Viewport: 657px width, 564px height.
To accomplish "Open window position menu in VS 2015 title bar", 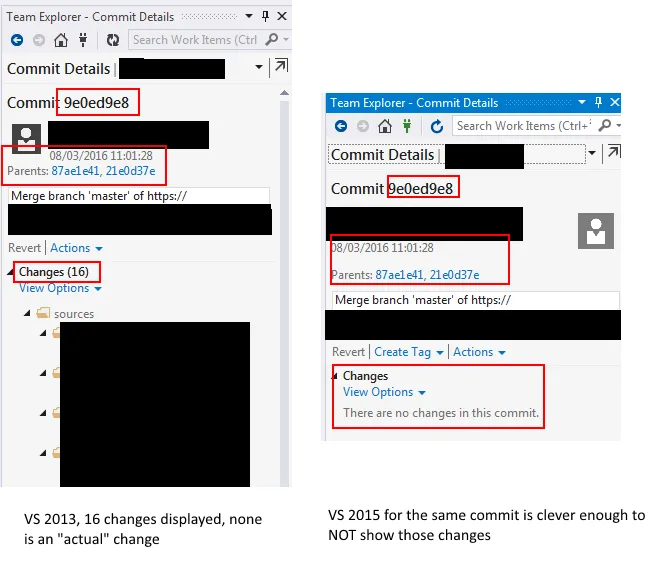I will 582,102.
